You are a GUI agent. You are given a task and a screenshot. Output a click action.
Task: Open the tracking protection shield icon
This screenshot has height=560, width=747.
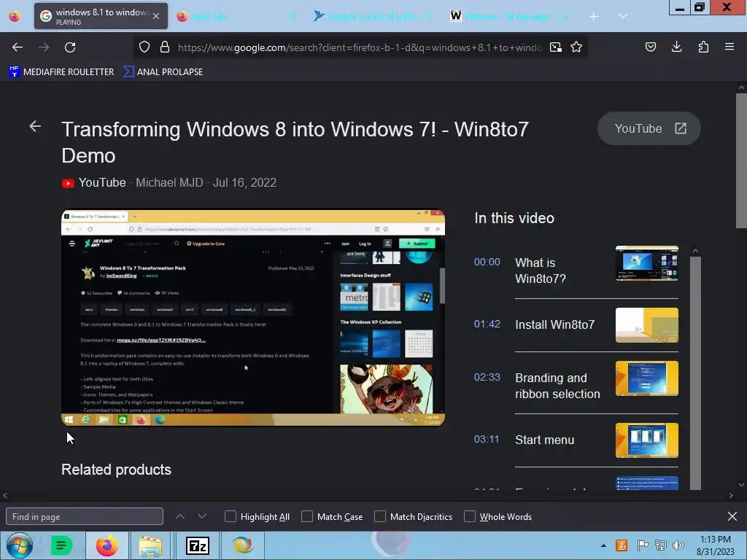tap(144, 47)
